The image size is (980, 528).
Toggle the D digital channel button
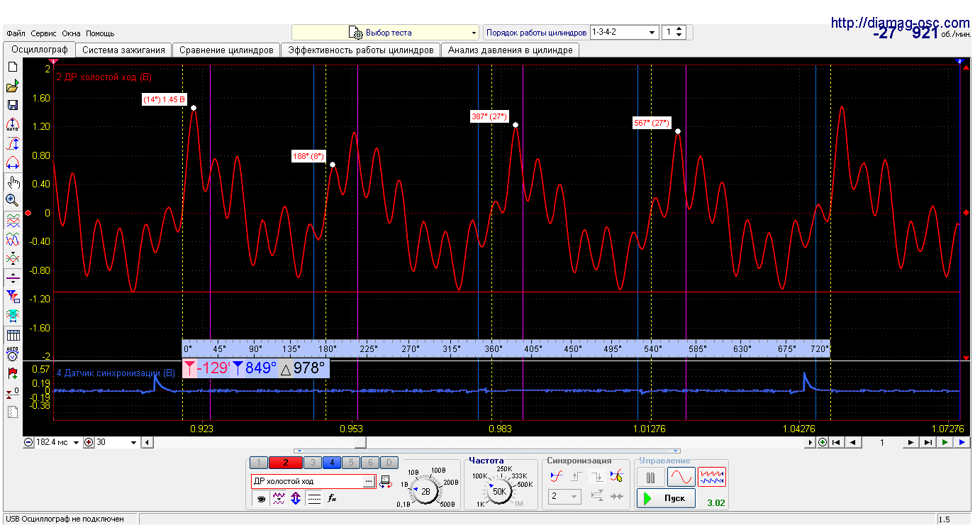(x=389, y=463)
